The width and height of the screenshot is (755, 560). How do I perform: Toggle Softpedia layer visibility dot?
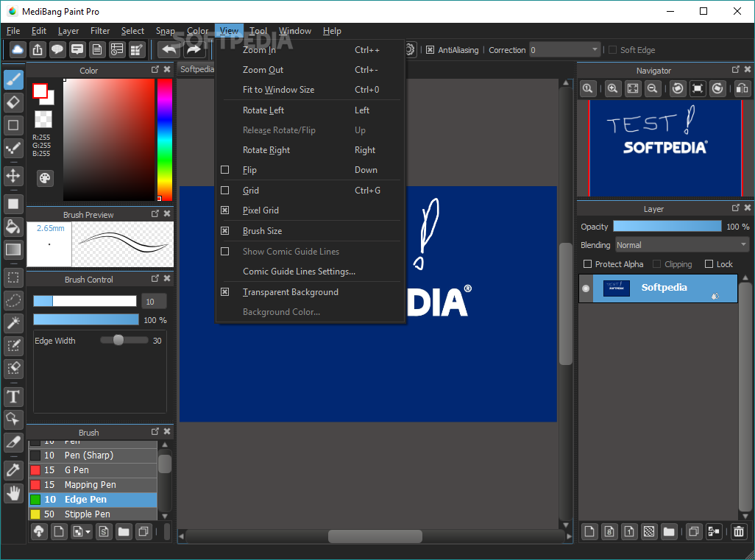pos(586,288)
